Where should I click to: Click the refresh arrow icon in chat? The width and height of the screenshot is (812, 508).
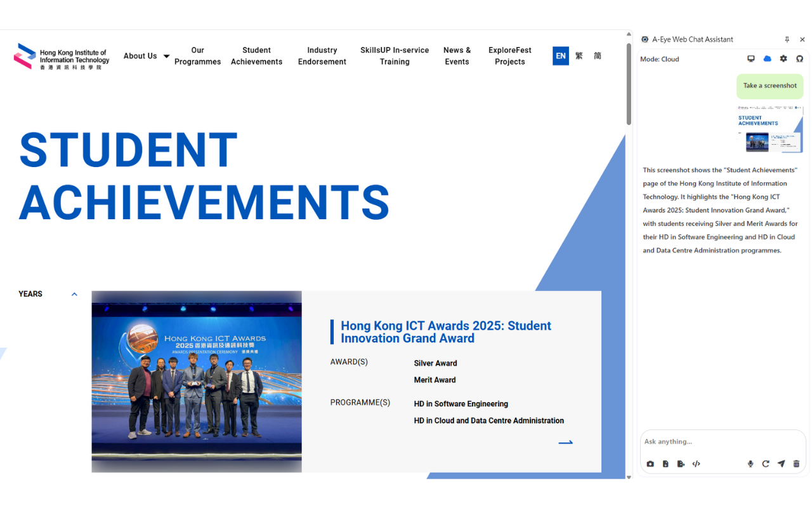point(766,464)
